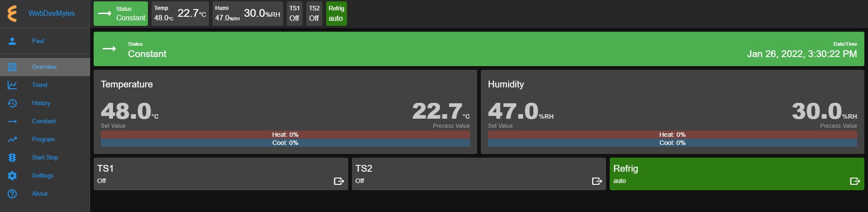Open the Overview menu item

[x=45, y=67]
